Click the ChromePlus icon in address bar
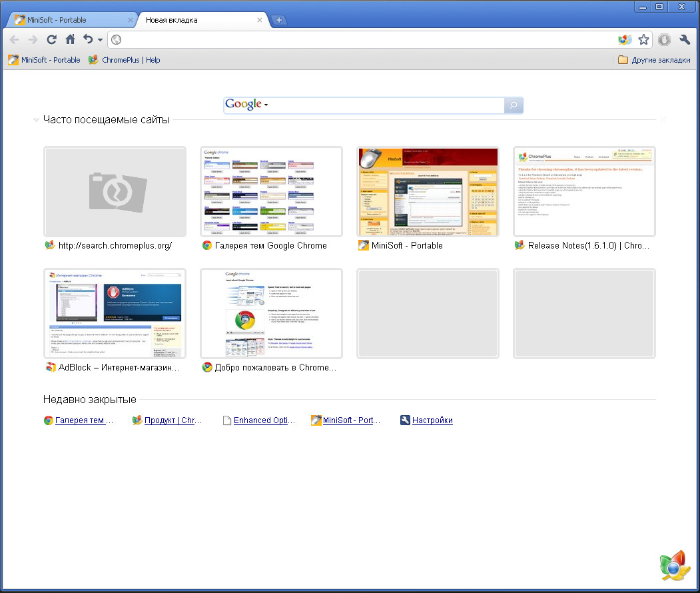Screen dimensions: 700x593 [x=625, y=40]
